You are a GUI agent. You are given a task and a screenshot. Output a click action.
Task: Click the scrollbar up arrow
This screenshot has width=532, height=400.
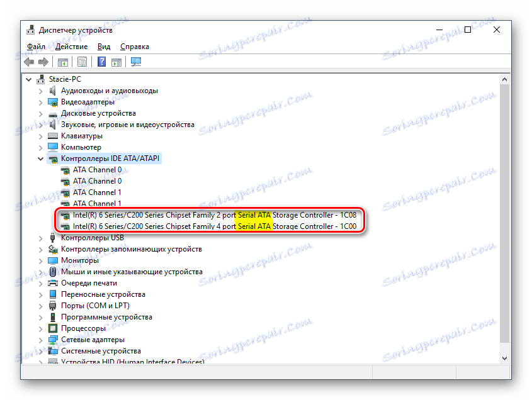[x=504, y=79]
